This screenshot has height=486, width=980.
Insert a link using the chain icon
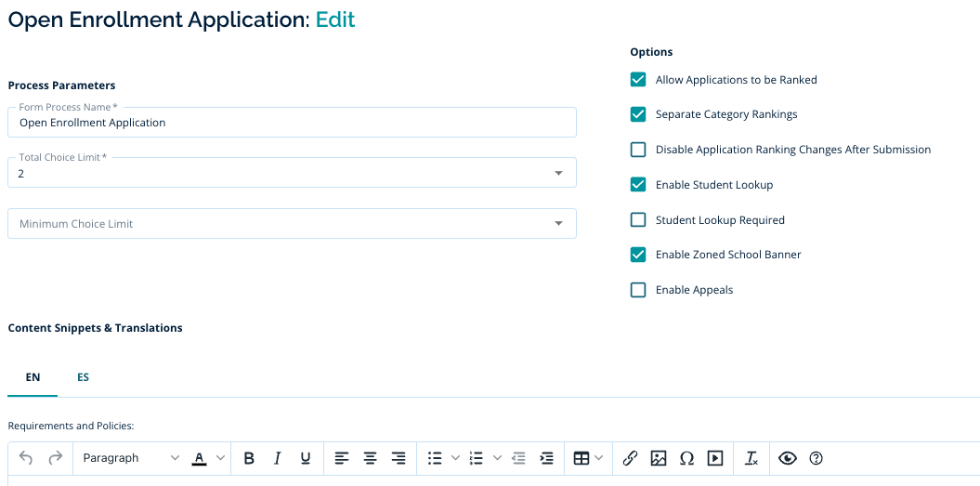[x=630, y=458]
